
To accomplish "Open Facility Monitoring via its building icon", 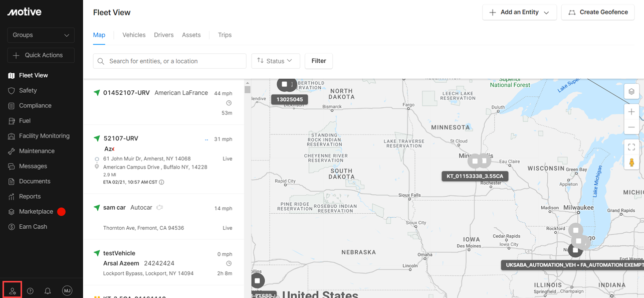I will pos(12,136).
